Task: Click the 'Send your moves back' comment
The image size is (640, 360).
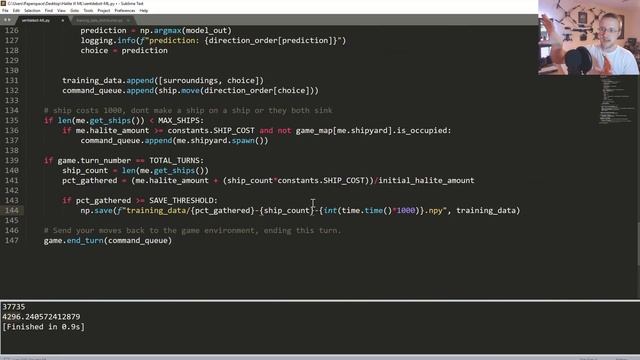Action: [192, 231]
